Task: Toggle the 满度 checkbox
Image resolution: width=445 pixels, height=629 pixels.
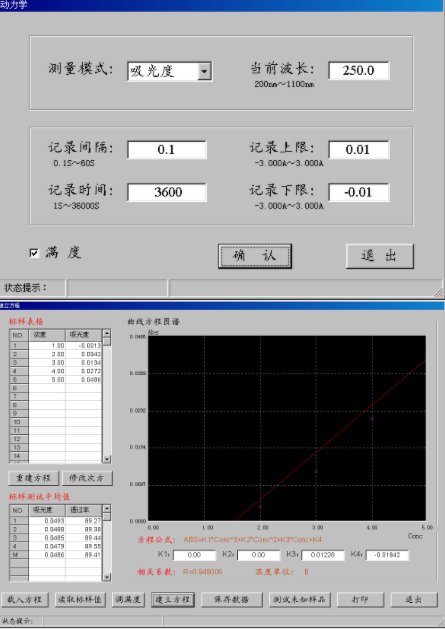Action: pos(34,253)
